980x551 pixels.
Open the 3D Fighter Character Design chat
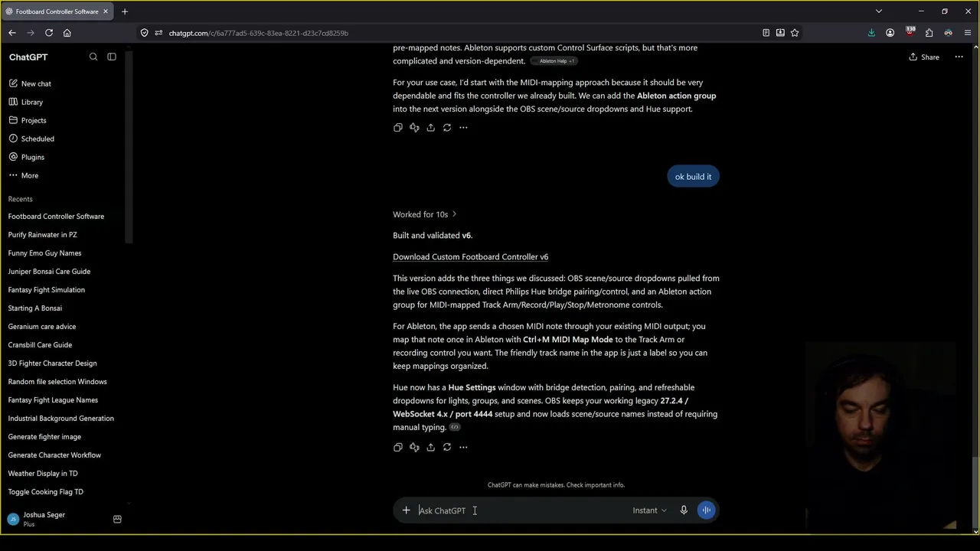(x=53, y=364)
